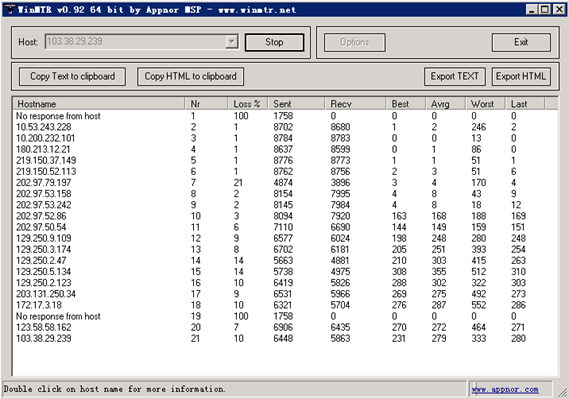Click the Best column header

(x=405, y=104)
